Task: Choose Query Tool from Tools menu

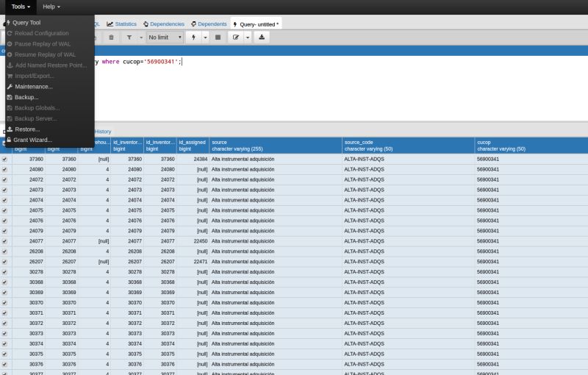Action: [49, 23]
